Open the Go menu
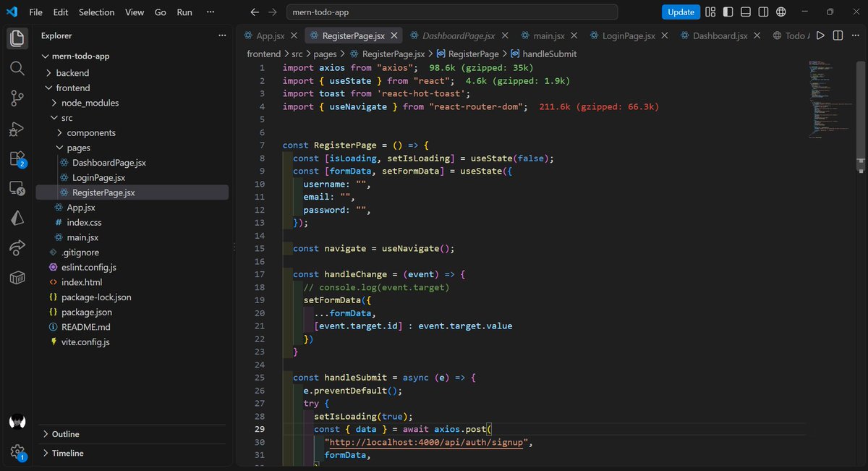This screenshot has height=471, width=868. (x=161, y=12)
